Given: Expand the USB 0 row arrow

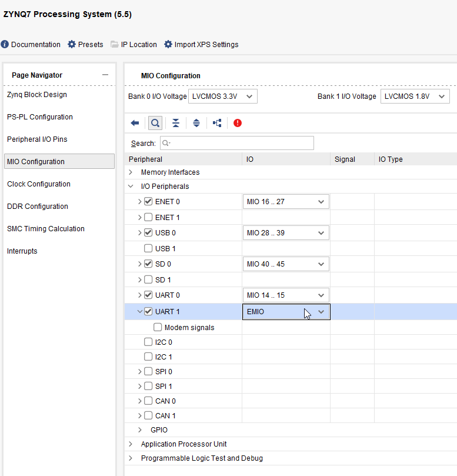Looking at the screenshot, I should [x=139, y=233].
